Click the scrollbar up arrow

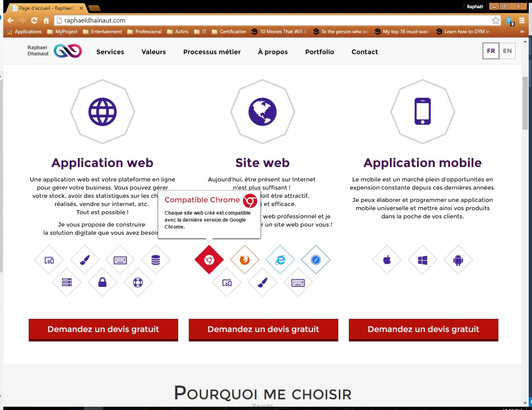(x=525, y=41)
